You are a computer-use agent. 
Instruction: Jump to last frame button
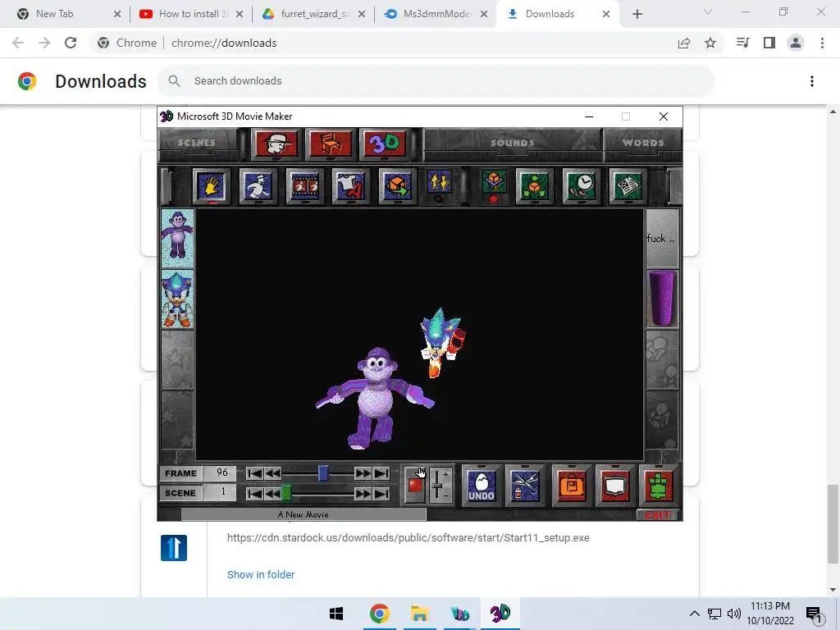click(x=381, y=473)
